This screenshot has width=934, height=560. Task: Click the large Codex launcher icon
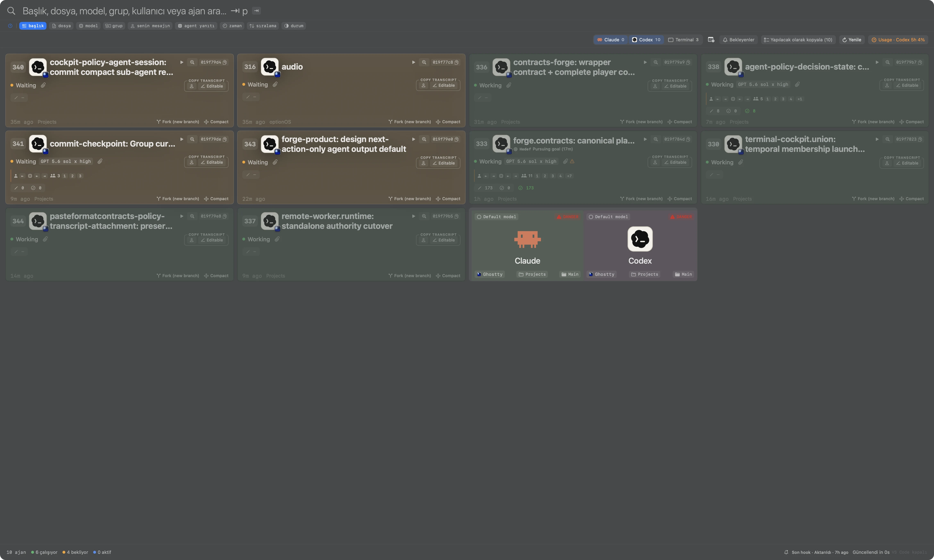click(640, 239)
